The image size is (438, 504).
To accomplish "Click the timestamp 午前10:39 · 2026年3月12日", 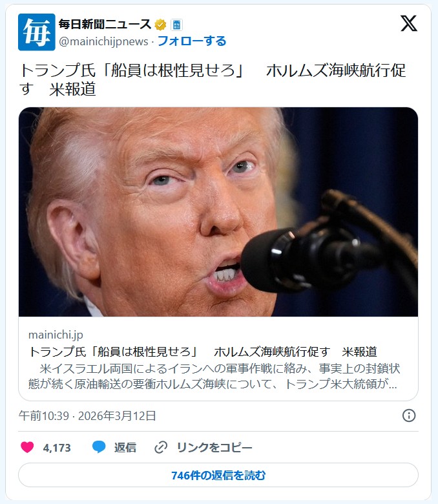I will point(87,415).
